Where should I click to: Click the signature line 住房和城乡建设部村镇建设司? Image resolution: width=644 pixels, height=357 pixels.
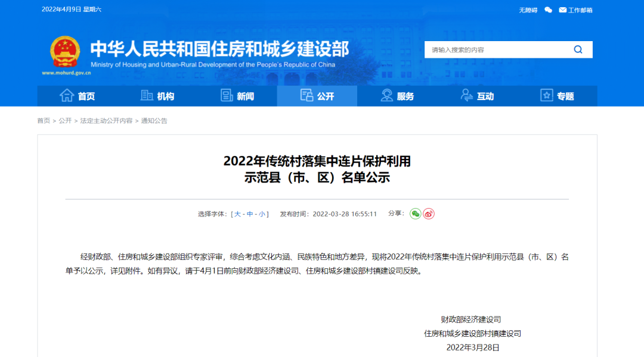[473, 334]
